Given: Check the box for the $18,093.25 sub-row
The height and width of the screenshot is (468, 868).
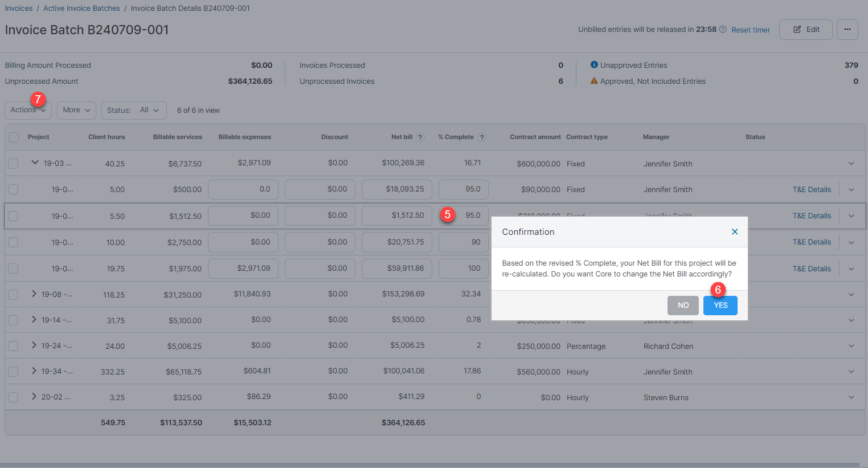Looking at the screenshot, I should pyautogui.click(x=13, y=189).
